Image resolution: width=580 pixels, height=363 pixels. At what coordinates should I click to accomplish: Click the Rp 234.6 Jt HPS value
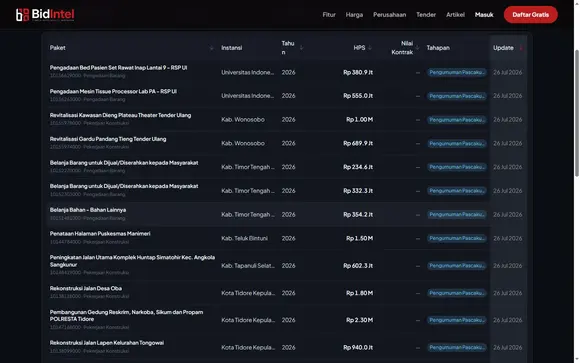(x=358, y=167)
